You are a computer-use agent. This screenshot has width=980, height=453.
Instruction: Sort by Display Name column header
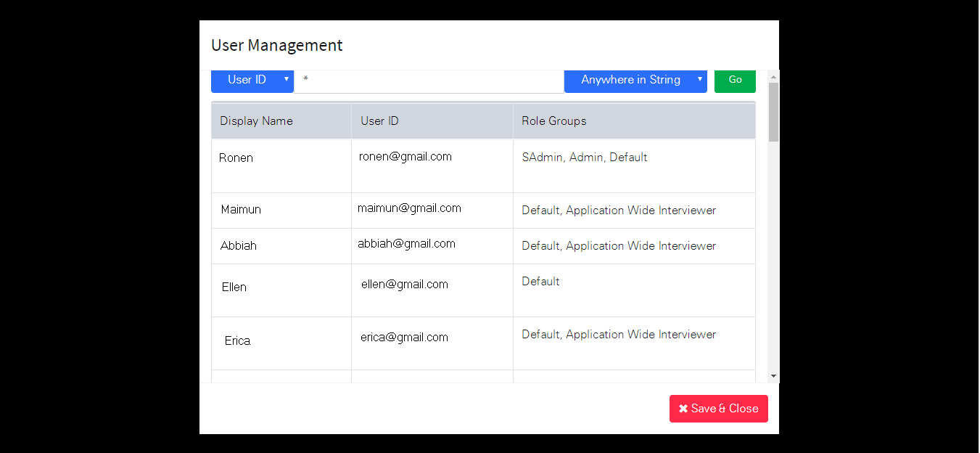pyautogui.click(x=256, y=121)
